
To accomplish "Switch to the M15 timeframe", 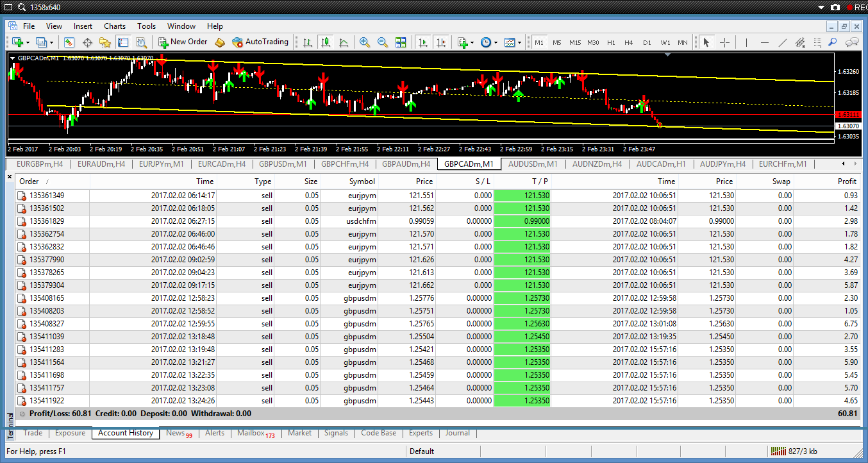I will 574,42.
